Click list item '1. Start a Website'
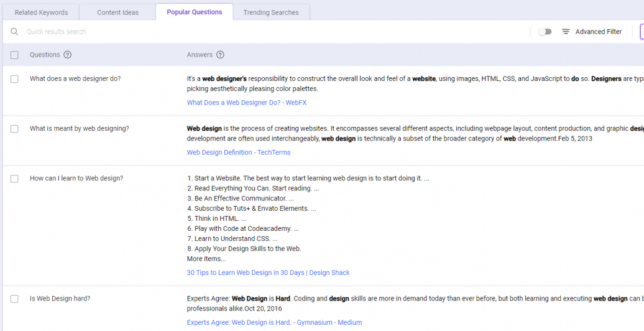 click(308, 179)
